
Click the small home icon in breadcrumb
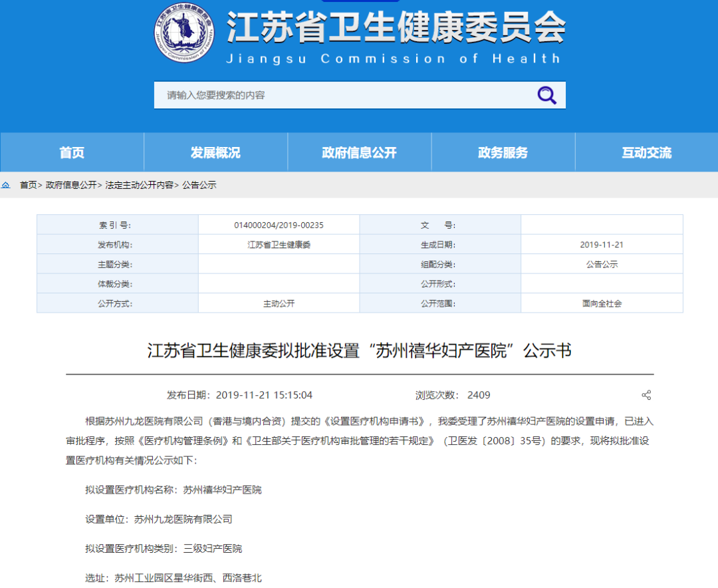point(6,185)
